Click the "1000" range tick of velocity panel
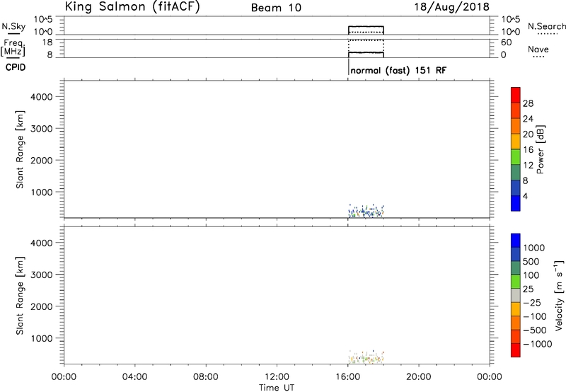This screenshot has width=566, height=392. point(42,338)
